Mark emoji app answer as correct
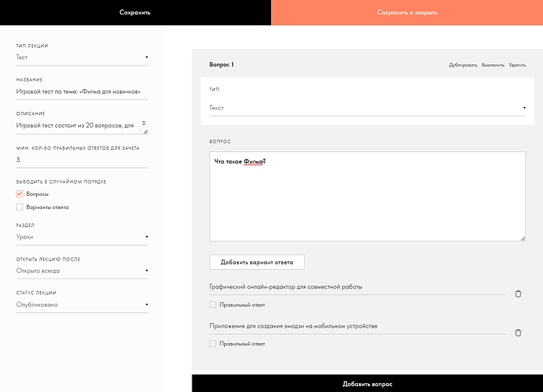Image resolution: width=543 pixels, height=392 pixels. coord(213,344)
